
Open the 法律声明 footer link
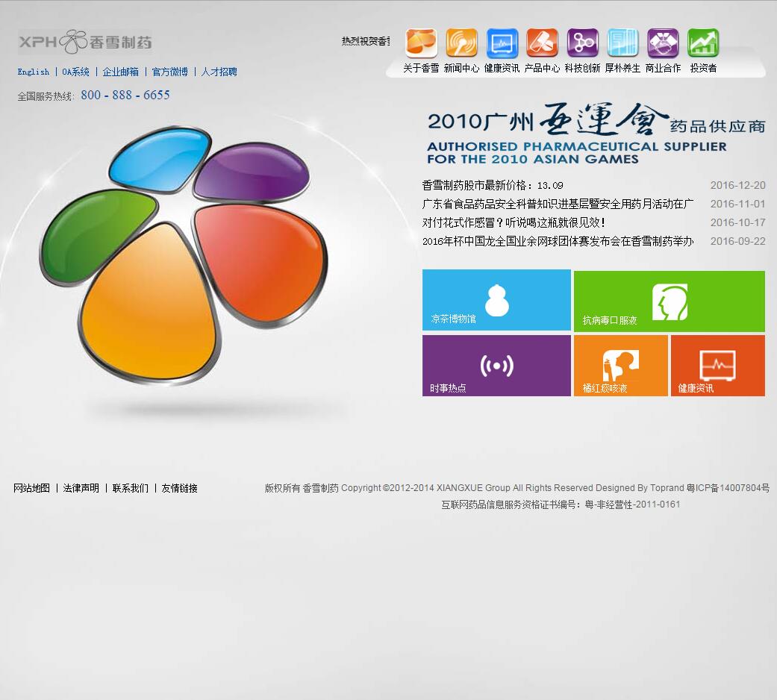81,489
